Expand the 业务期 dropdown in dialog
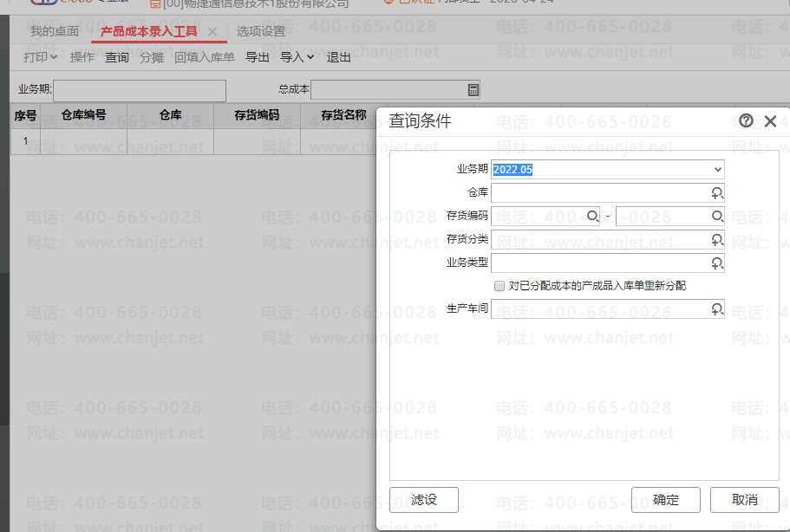This screenshot has width=790, height=532. click(x=717, y=170)
